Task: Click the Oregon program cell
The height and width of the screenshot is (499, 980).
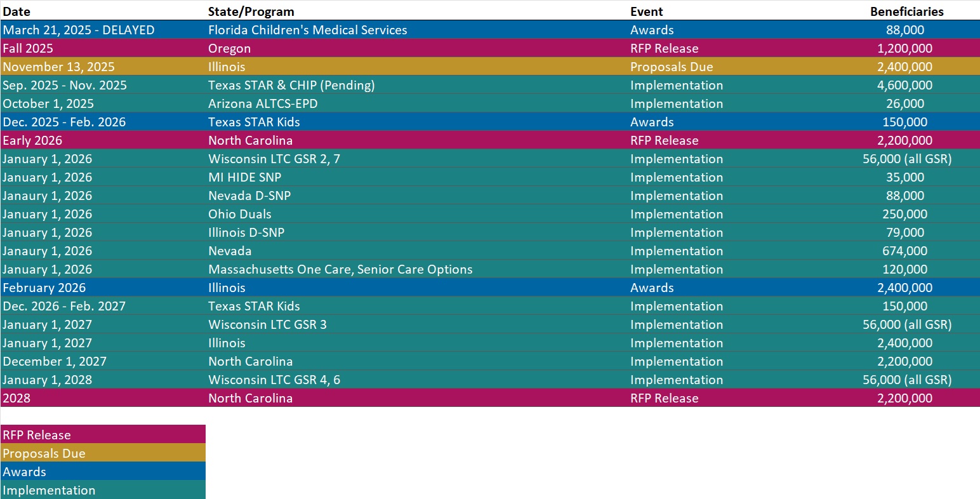Action: pos(229,48)
